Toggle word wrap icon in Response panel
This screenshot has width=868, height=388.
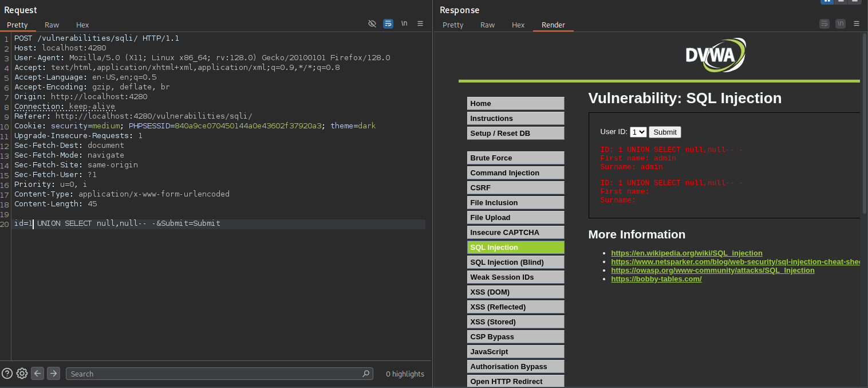coord(824,23)
